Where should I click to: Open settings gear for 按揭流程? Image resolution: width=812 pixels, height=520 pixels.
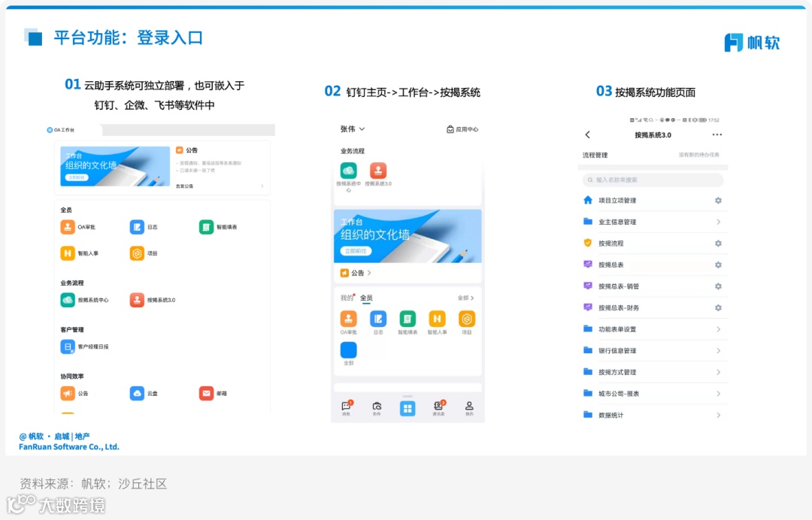click(718, 243)
